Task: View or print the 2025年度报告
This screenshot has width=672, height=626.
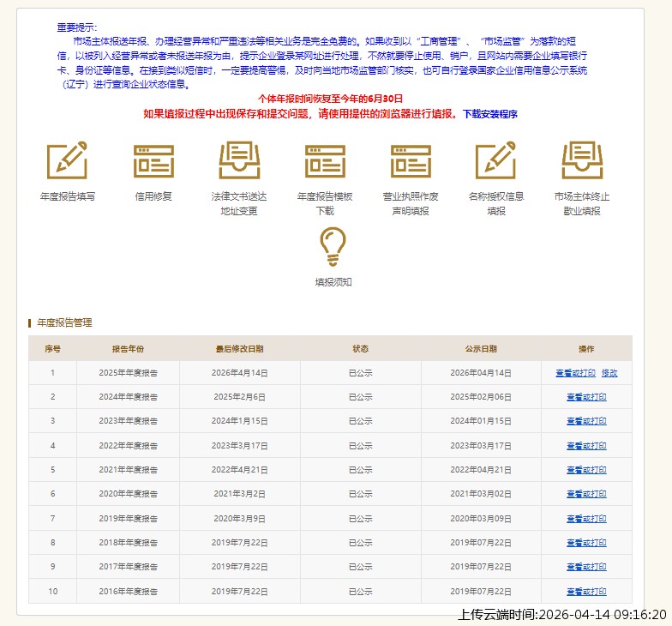Action: (x=575, y=373)
